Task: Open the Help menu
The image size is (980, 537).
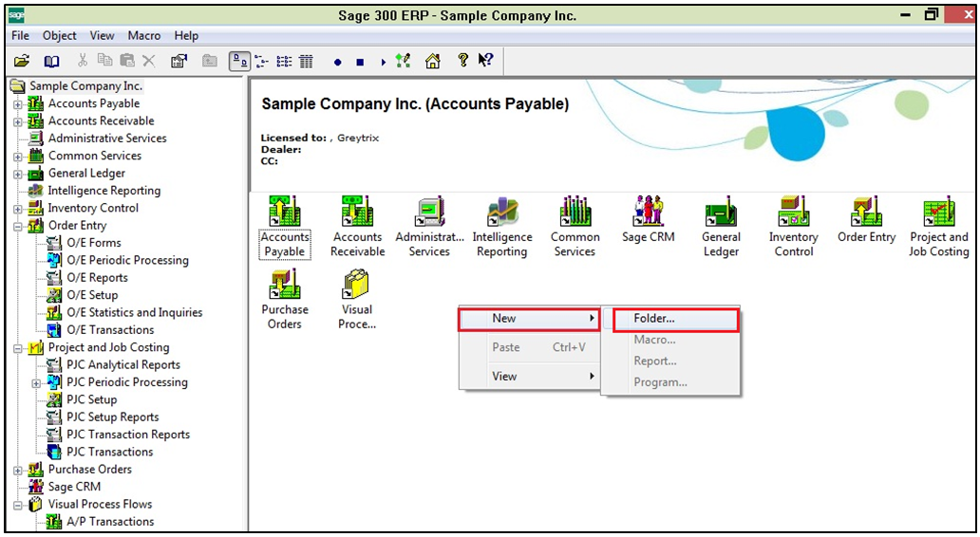Action: (x=186, y=36)
